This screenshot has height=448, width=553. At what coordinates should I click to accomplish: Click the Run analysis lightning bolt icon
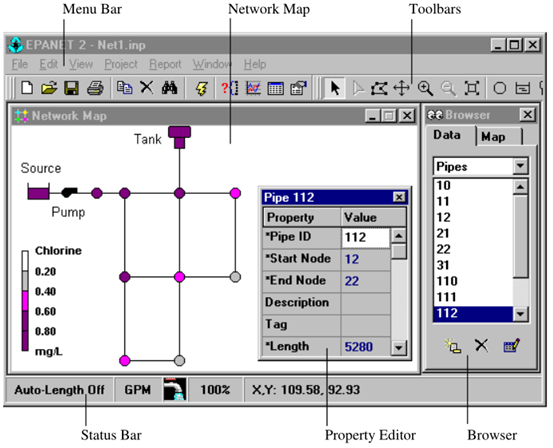coord(202,88)
